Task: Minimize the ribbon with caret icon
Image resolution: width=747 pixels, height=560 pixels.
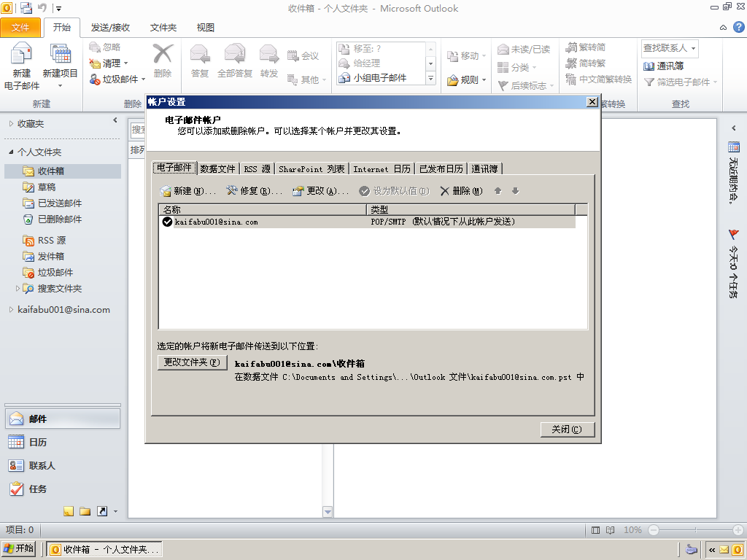Action: point(723,28)
